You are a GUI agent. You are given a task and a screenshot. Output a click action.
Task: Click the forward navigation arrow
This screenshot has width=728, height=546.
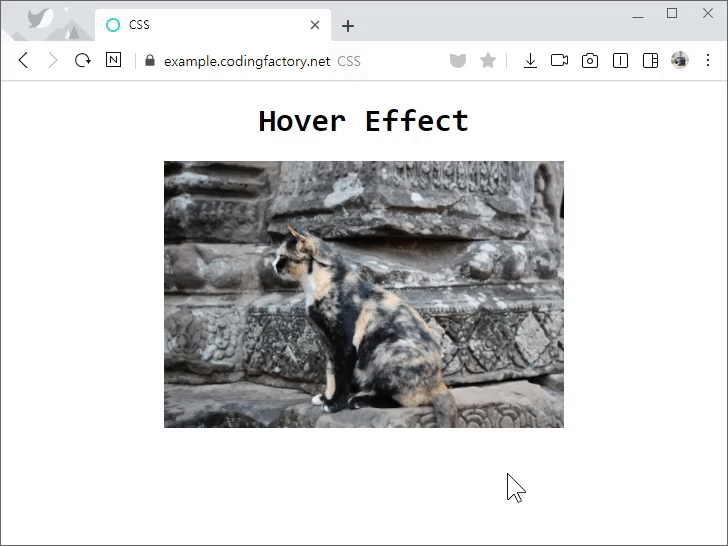pyautogui.click(x=53, y=60)
